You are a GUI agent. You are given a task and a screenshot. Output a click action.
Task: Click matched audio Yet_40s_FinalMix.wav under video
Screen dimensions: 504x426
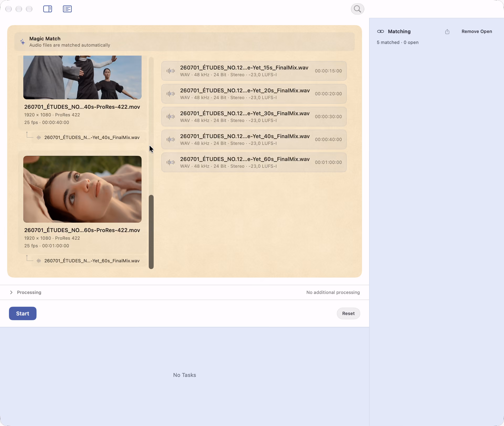89,137
